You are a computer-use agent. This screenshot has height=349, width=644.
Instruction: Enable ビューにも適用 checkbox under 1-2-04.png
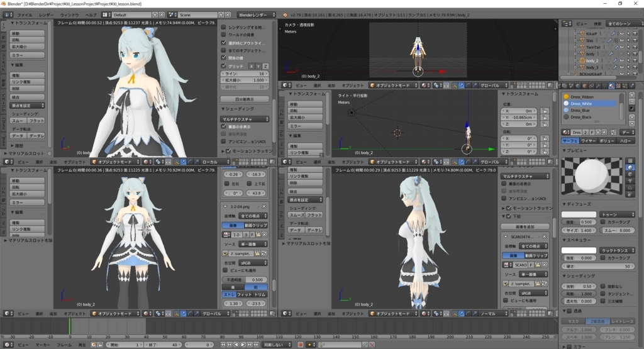click(x=225, y=270)
